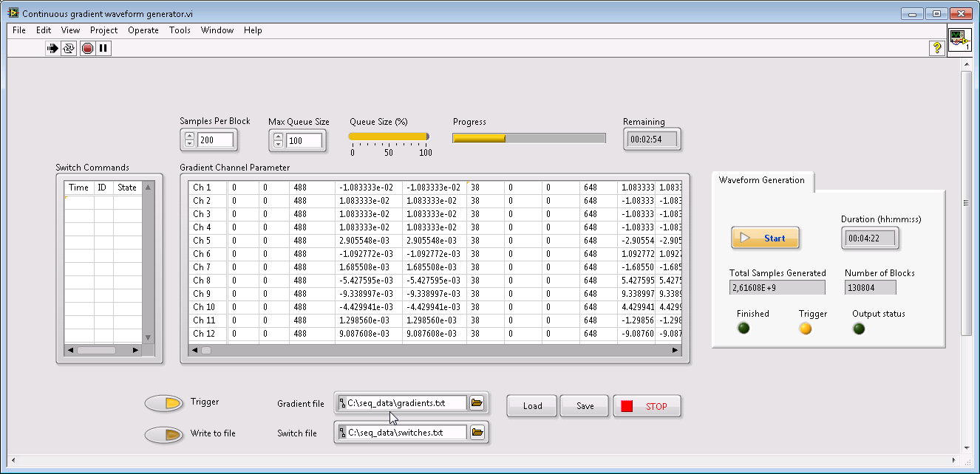Decrement Max Queue Size value
Screen dimensions: 980x474
point(278,144)
